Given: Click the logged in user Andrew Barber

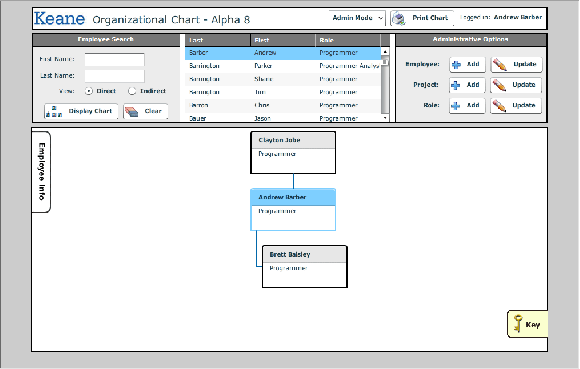Looking at the screenshot, I should 517,17.
